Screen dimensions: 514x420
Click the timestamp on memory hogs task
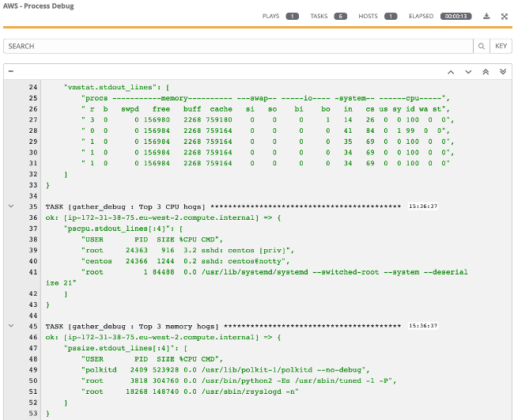click(x=423, y=326)
